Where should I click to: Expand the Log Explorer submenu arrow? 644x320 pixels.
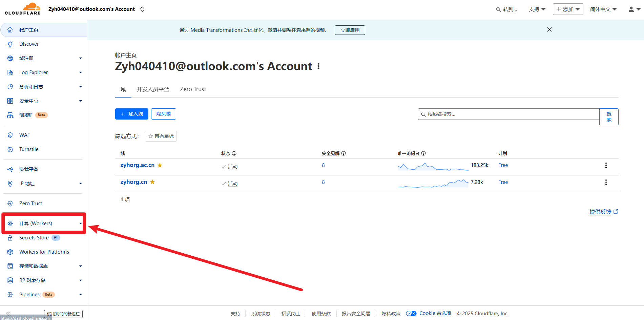81,72
